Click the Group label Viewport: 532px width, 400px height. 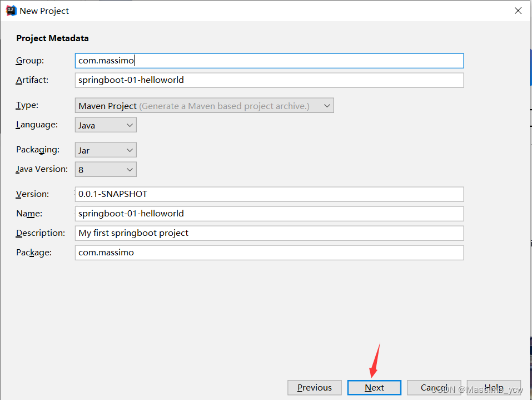(x=30, y=61)
